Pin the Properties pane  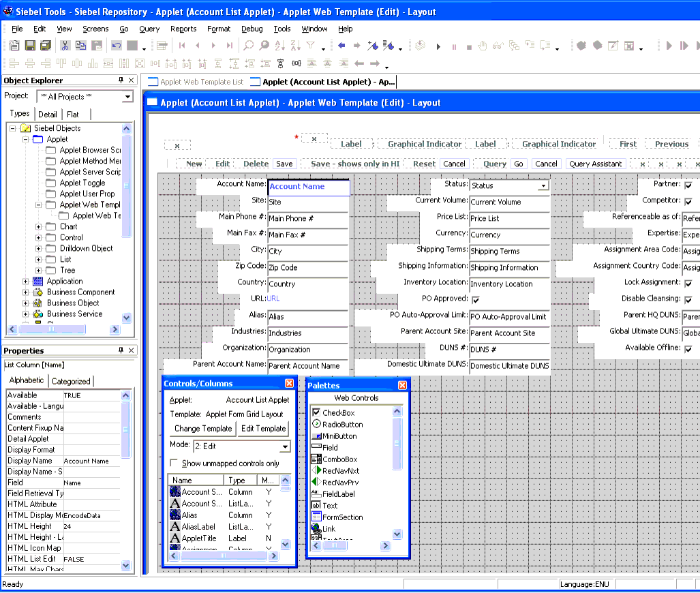[x=121, y=350]
